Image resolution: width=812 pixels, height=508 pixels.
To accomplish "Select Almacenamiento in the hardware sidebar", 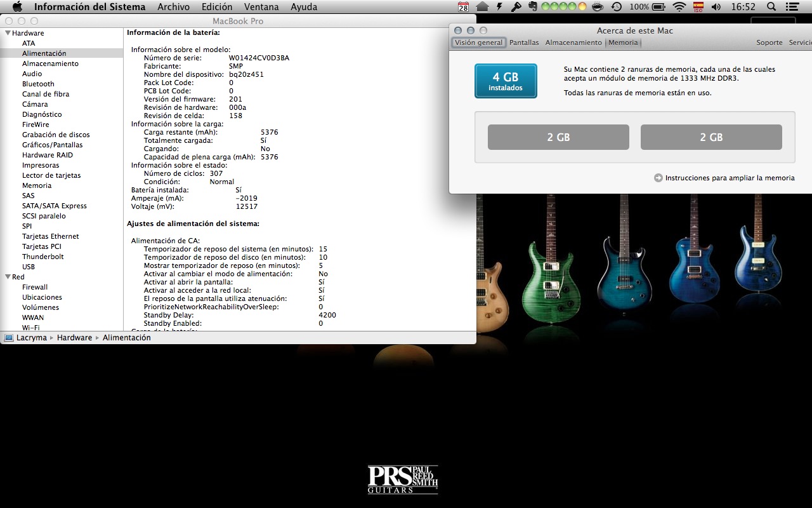I will [x=50, y=63].
